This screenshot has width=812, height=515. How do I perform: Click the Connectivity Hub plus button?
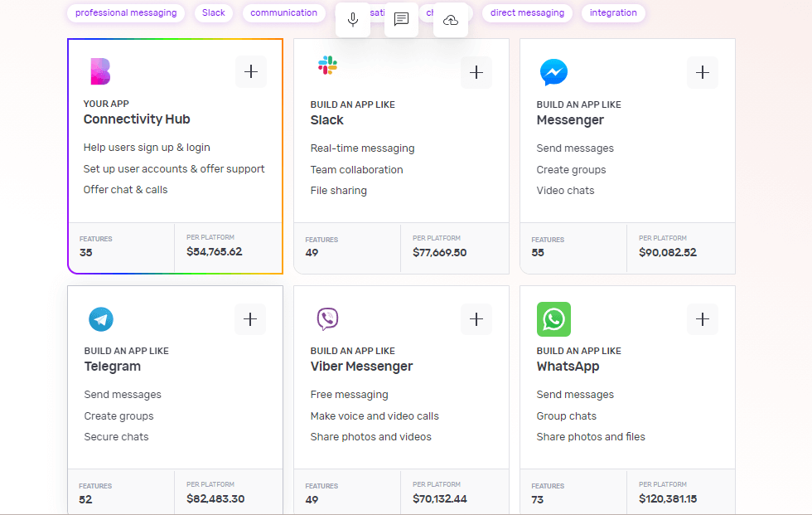pyautogui.click(x=251, y=71)
